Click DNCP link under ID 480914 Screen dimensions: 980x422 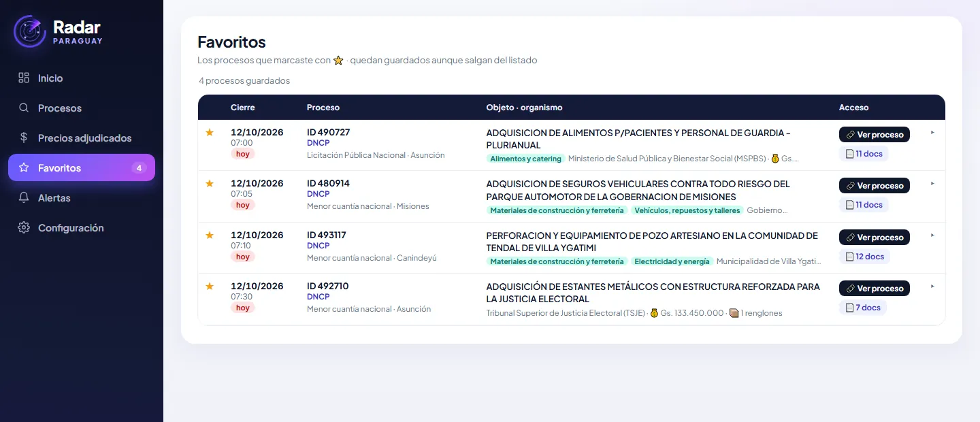[x=318, y=194]
